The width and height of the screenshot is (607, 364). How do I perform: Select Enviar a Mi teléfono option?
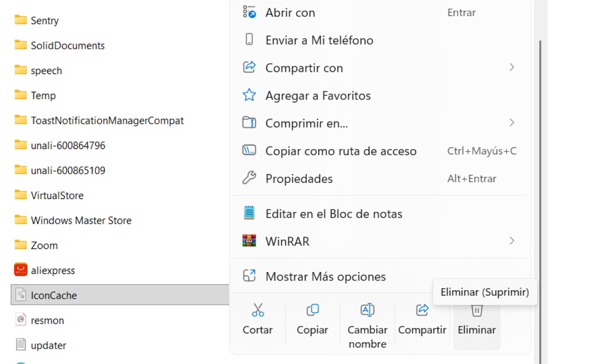point(319,40)
